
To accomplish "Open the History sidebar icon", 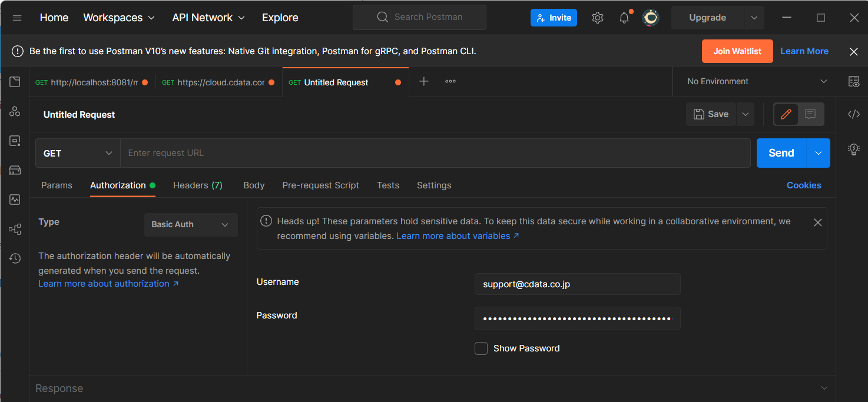I will [15, 258].
